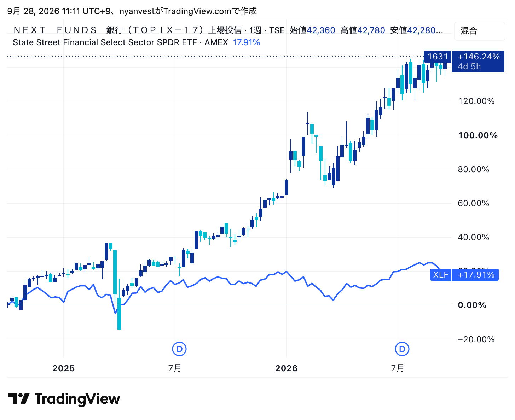This screenshot has height=420, width=515.
Task: Click the TradingView wordmark text
Action: click(77, 399)
